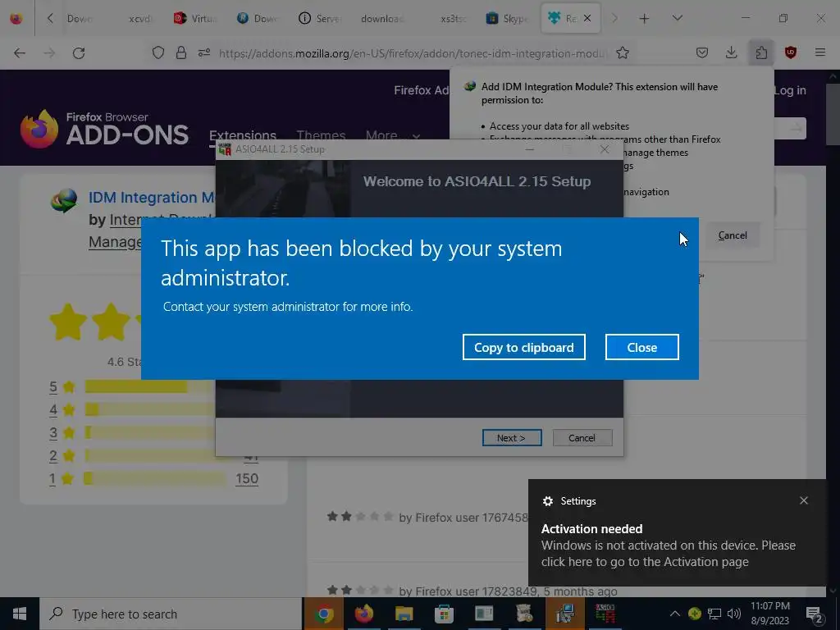840x630 pixels.
Task: Open Firefox Browser Add-ons logo
Action: click(104, 129)
